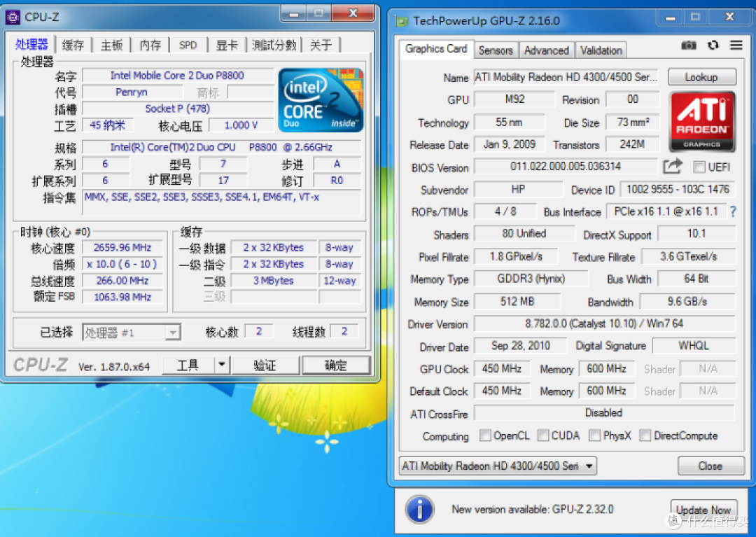This screenshot has width=756, height=537.
Task: Toggle the CUDA checkbox
Action: pos(543,435)
